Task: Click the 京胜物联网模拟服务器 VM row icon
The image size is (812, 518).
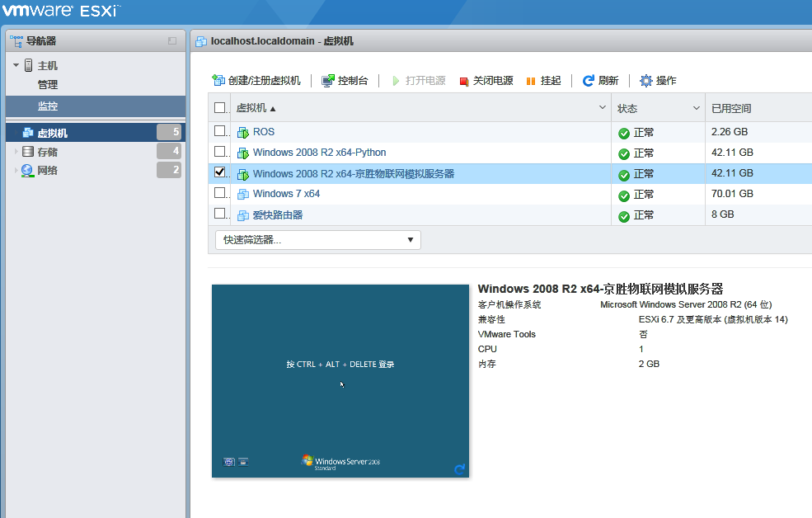Action: [243, 174]
